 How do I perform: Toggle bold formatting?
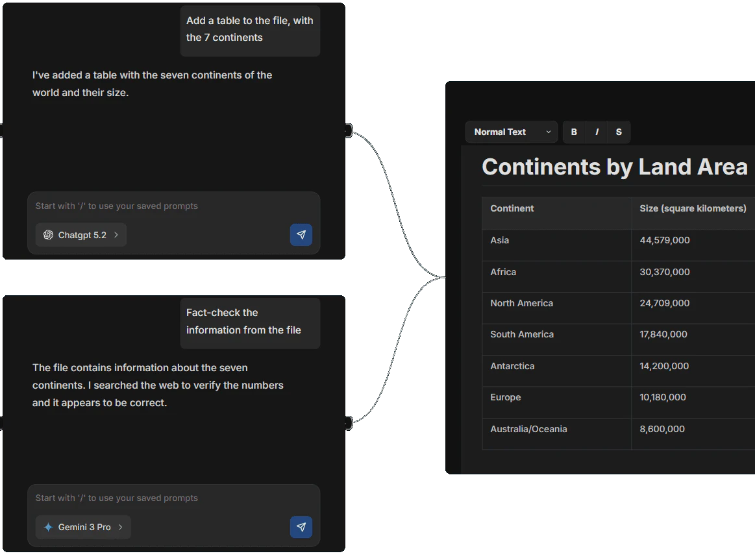pyautogui.click(x=574, y=132)
